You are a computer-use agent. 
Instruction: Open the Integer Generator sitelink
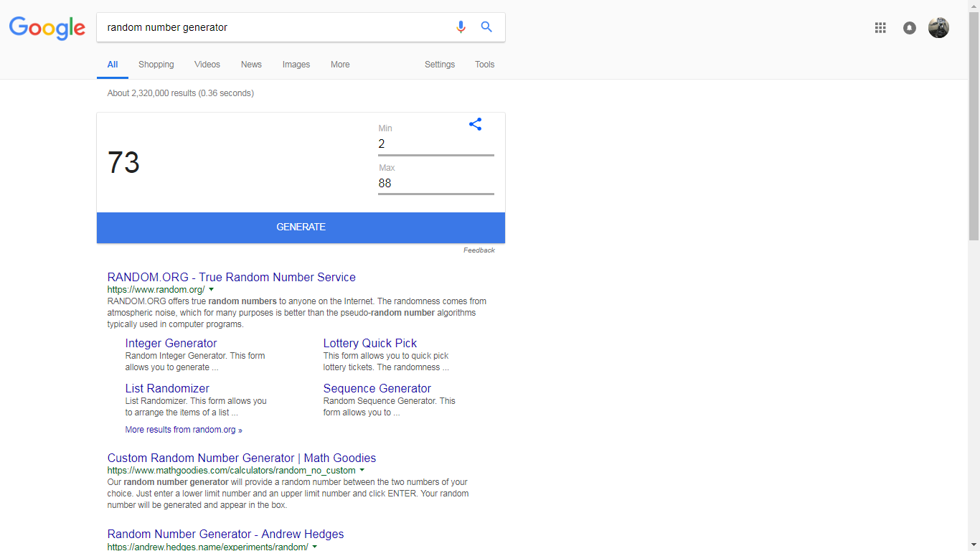(x=171, y=344)
